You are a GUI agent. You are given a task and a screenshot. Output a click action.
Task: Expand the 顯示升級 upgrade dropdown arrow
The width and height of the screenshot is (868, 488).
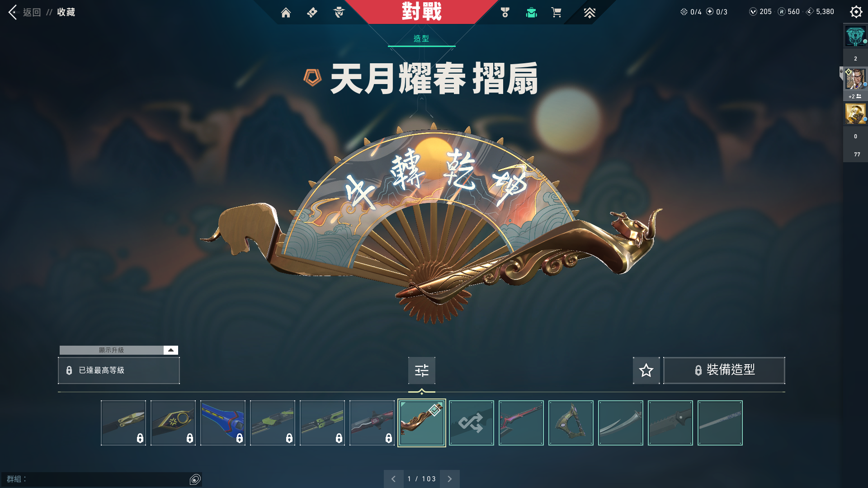point(170,350)
